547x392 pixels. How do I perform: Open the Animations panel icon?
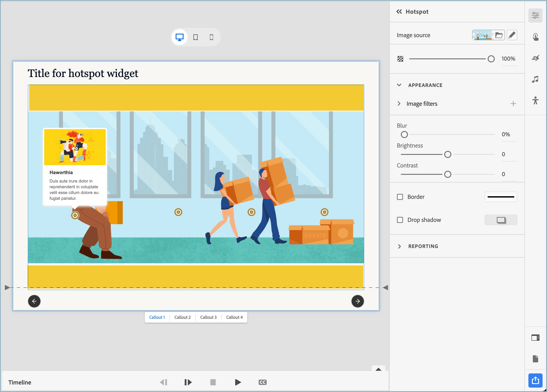[x=535, y=58]
